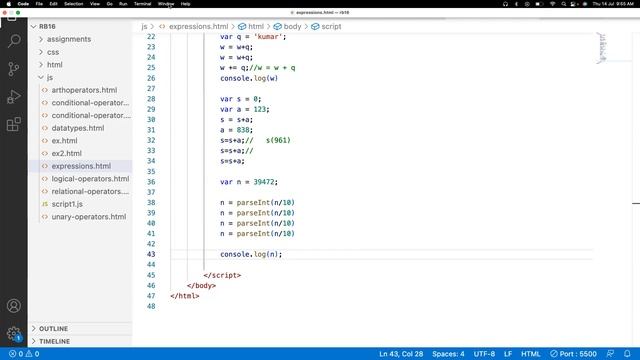Screen dimensions: 640x360
Task: Click the script breadcrumb symbol
Action: pos(326,27)
